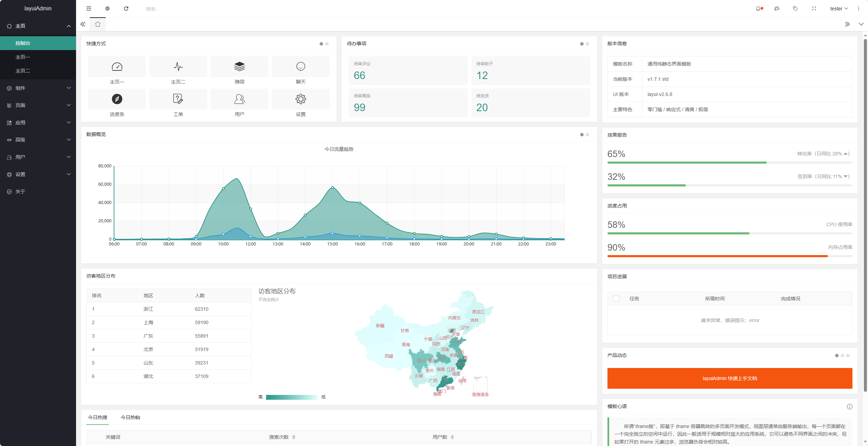Open the theme palette icon

tap(777, 9)
